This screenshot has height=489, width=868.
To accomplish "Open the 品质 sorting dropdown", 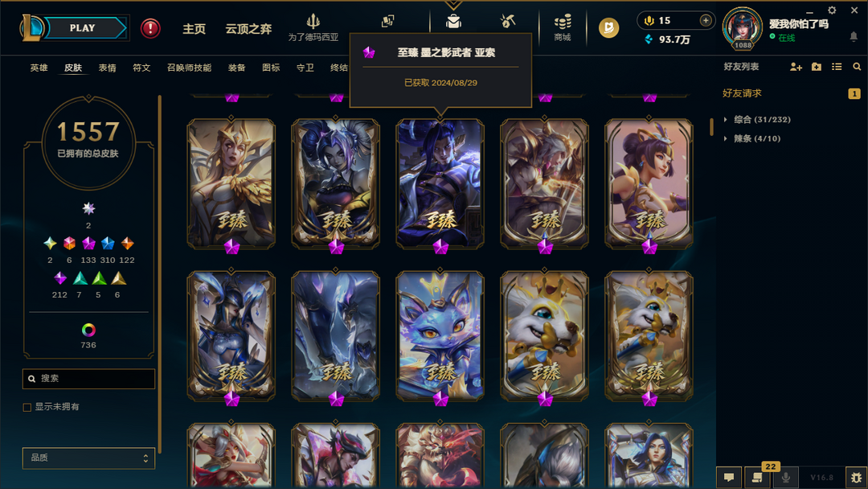I will (x=88, y=458).
